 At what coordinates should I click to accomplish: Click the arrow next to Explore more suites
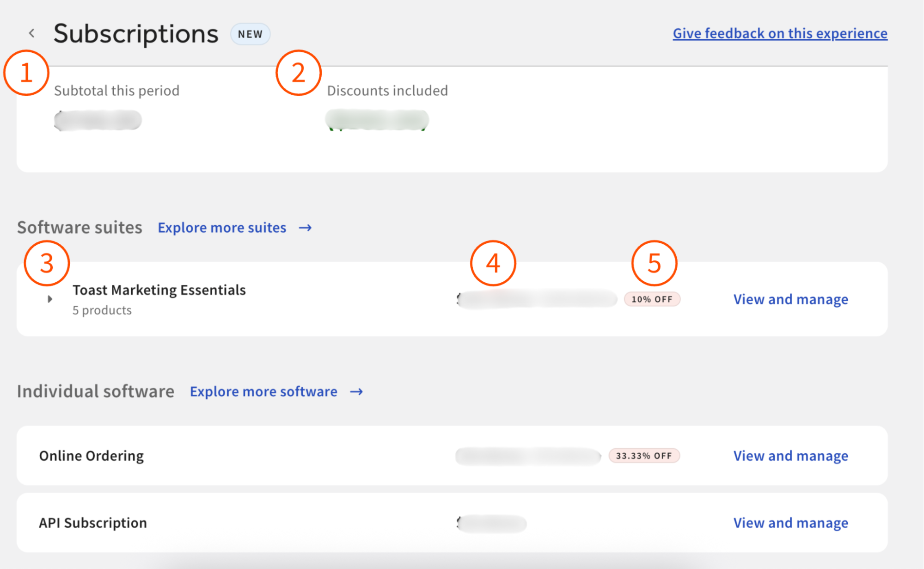[x=305, y=228]
